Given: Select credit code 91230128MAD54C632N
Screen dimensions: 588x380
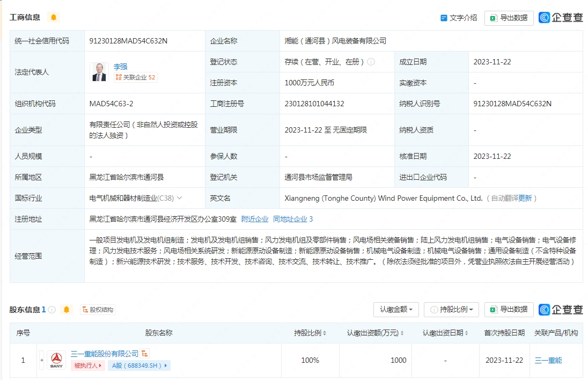Looking at the screenshot, I should point(128,41).
